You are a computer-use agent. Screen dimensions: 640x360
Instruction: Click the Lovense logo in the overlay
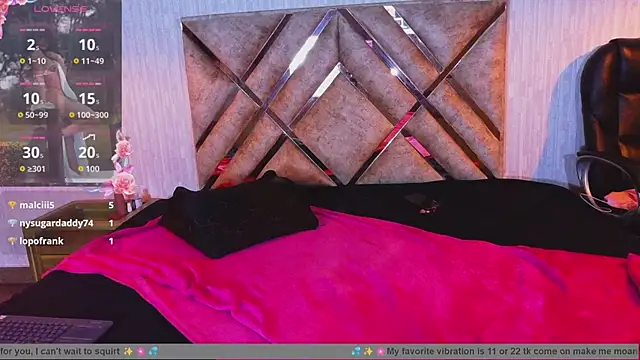[x=60, y=9]
